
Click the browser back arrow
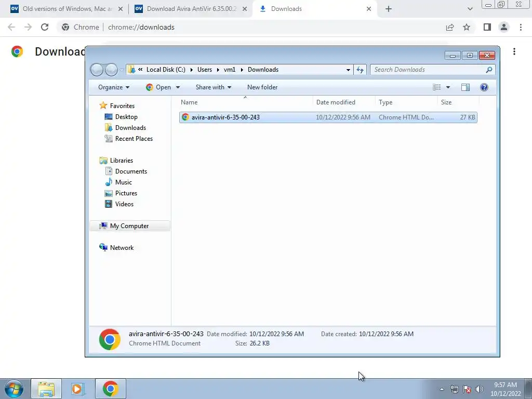11,27
